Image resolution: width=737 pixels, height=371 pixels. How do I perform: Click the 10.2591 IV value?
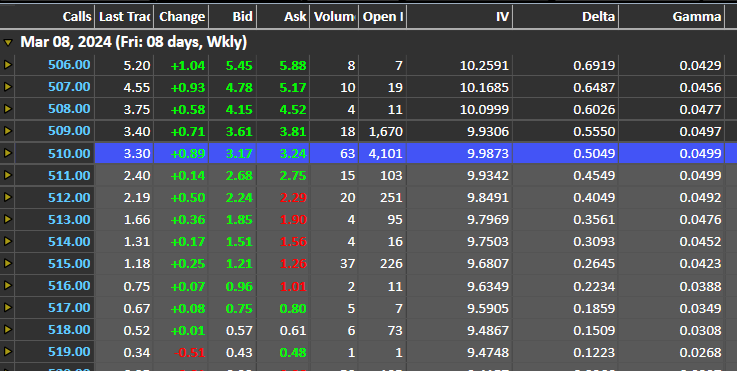tap(484, 65)
